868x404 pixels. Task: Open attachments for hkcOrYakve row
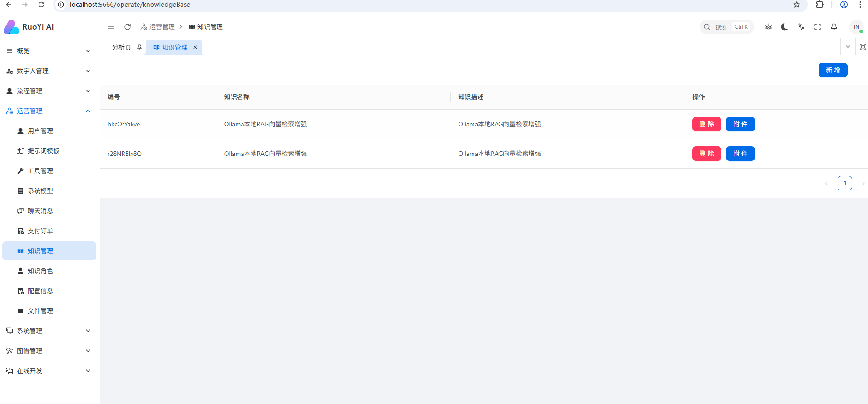(x=740, y=124)
